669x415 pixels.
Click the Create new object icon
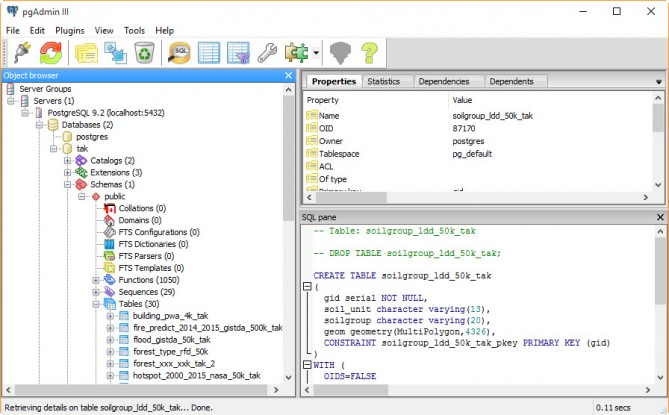(x=116, y=53)
